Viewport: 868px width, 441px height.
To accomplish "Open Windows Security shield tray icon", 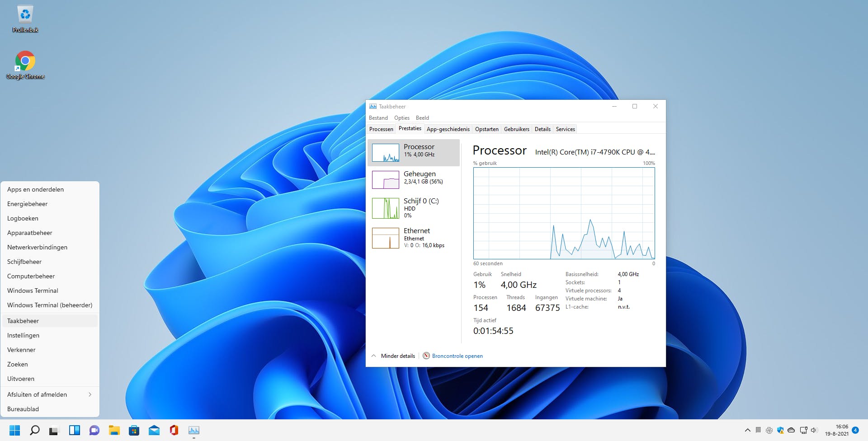I will 780,430.
